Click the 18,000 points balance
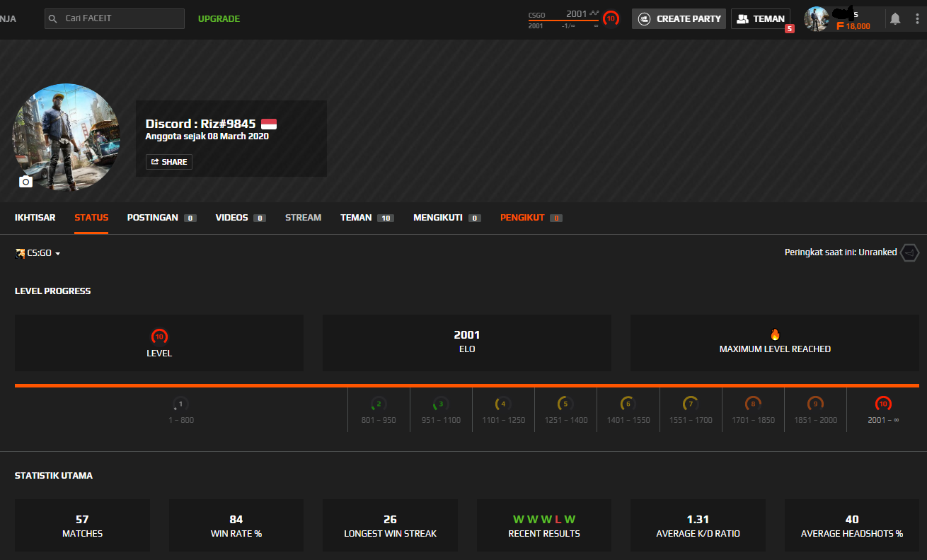The image size is (927, 560). pos(858,26)
